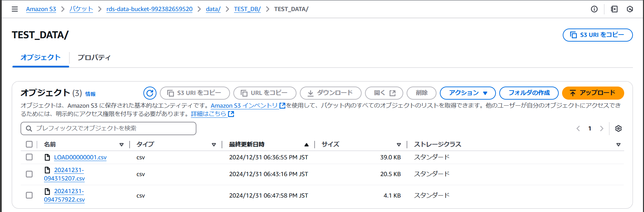Viewport: 644px width, 212px height.
Task: Select all objects with header checkbox
Action: pyautogui.click(x=29, y=144)
